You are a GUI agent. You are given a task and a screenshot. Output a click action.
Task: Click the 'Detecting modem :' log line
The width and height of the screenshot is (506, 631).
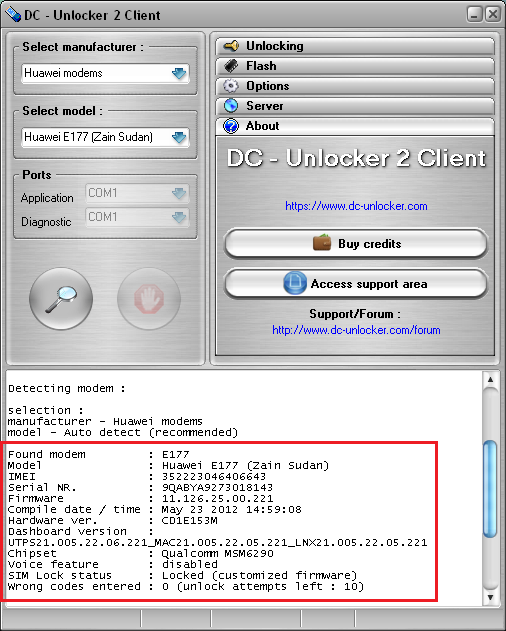click(66, 388)
